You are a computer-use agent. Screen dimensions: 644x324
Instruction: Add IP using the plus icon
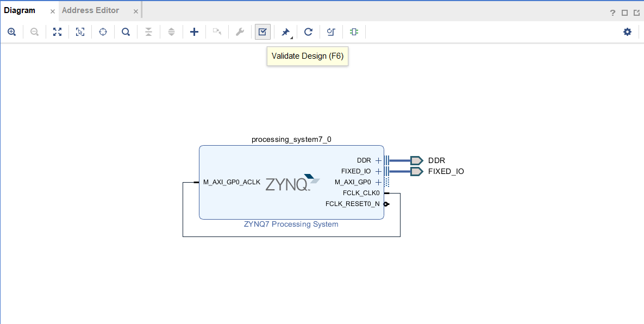click(x=194, y=32)
